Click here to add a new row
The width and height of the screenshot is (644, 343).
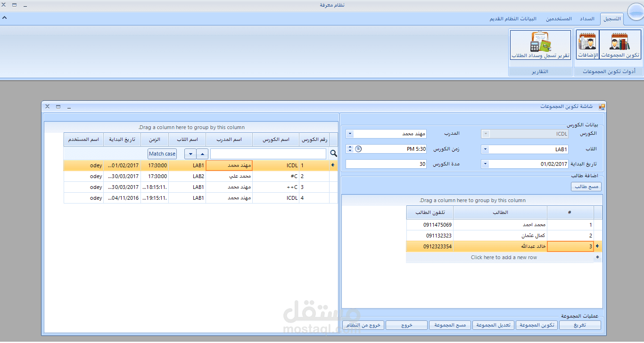click(504, 257)
